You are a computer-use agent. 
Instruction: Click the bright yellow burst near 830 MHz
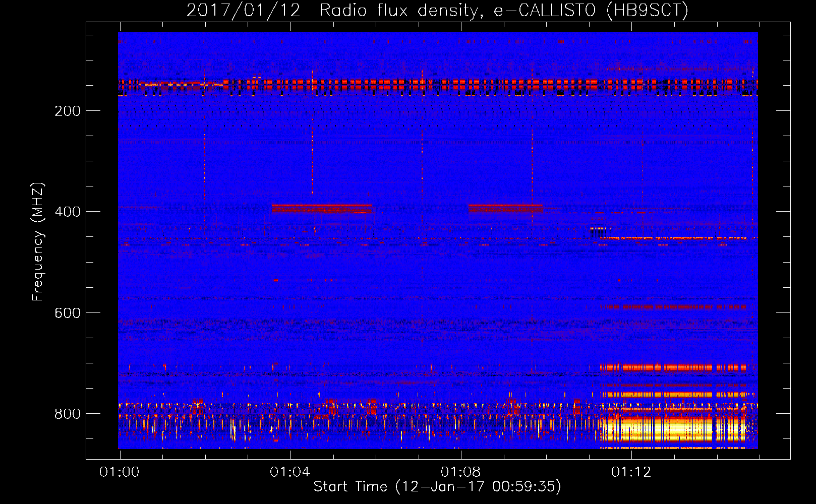pyautogui.click(x=673, y=428)
